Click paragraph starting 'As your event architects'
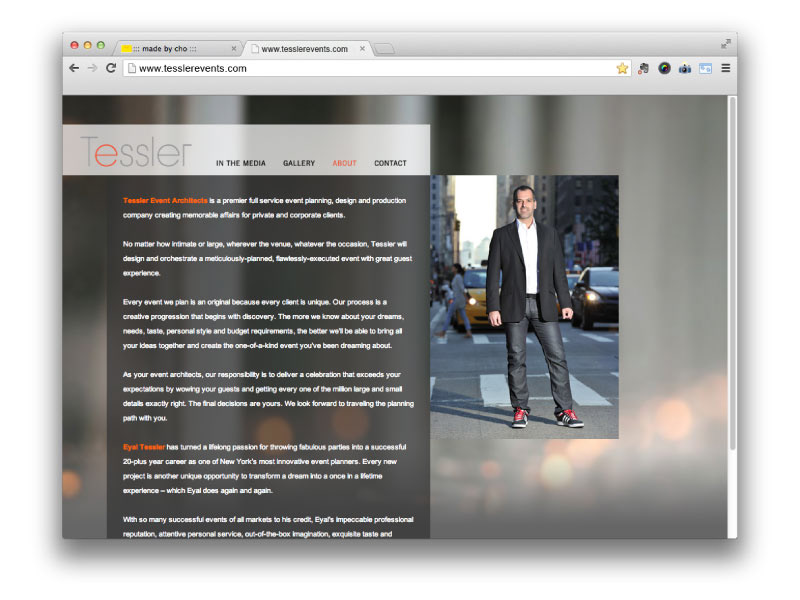 click(x=268, y=396)
